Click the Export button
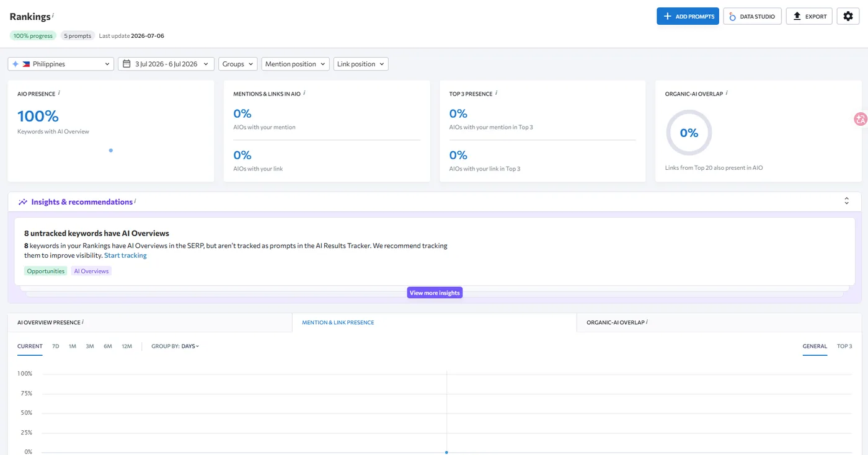 pos(809,16)
